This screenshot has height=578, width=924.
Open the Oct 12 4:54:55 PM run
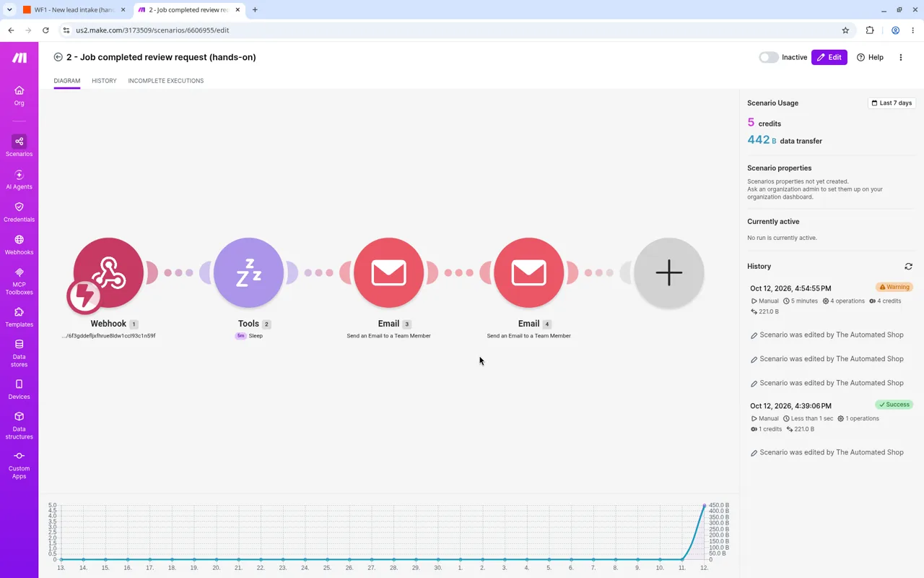click(790, 288)
